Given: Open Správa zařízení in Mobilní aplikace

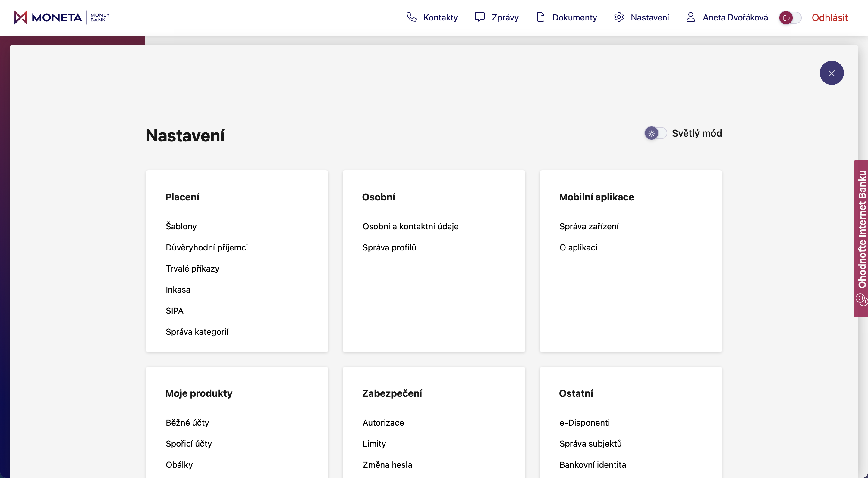Looking at the screenshot, I should [x=589, y=226].
